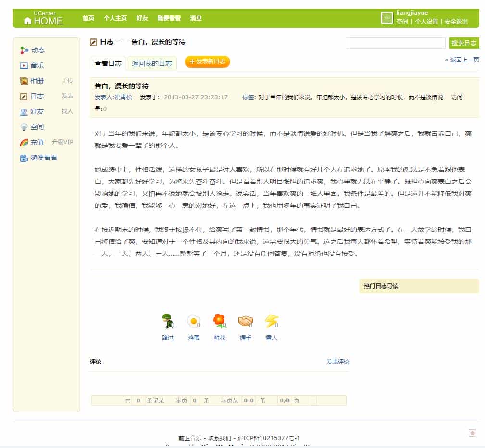The height and width of the screenshot is (448, 485).
Task: Click the 鸡蛋 egg reaction icon
Action: coord(193,321)
